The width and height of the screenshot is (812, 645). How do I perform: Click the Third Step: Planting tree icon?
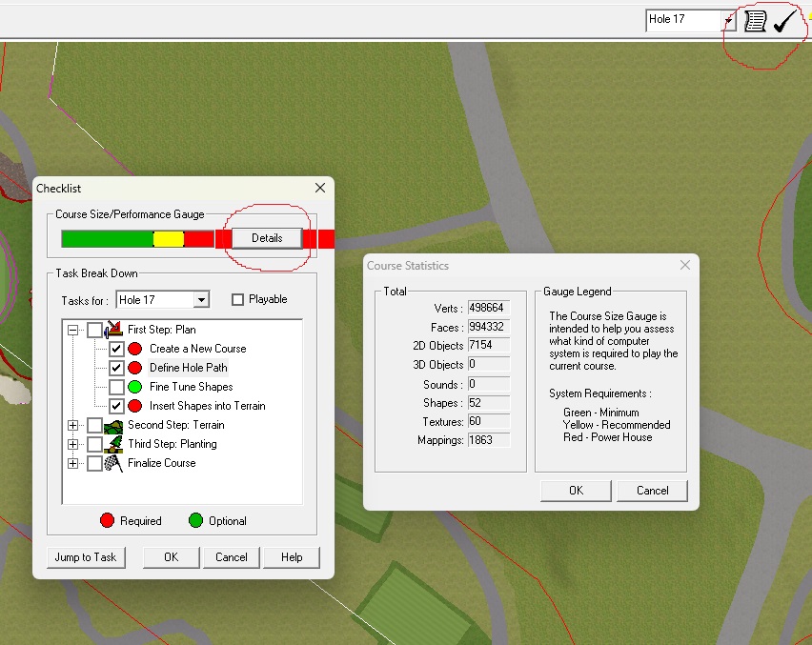pyautogui.click(x=114, y=444)
